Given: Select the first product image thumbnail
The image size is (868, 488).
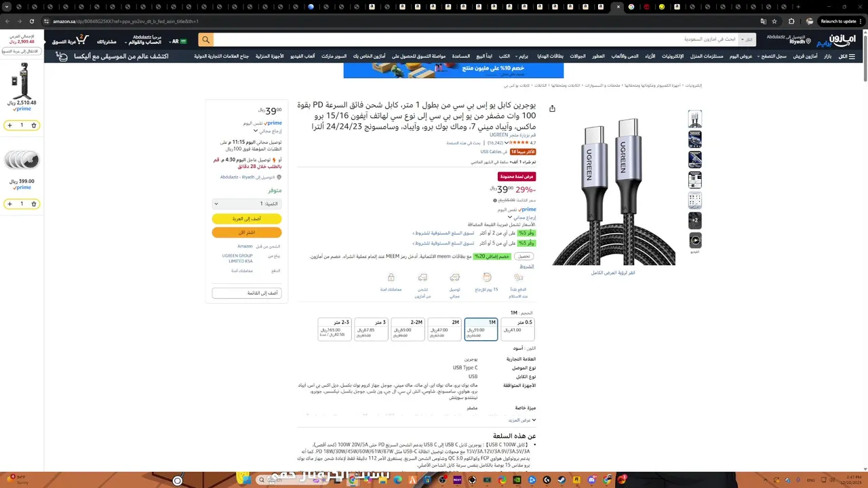Looking at the screenshot, I should click(694, 119).
